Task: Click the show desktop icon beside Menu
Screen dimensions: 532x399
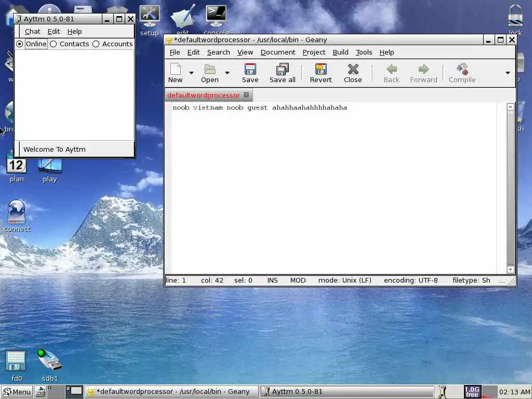Action: point(41,392)
